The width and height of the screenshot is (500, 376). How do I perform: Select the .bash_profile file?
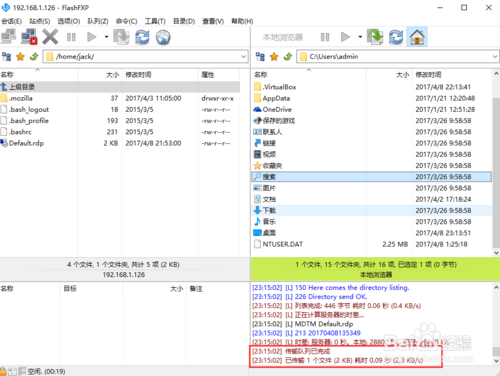pos(120,121)
